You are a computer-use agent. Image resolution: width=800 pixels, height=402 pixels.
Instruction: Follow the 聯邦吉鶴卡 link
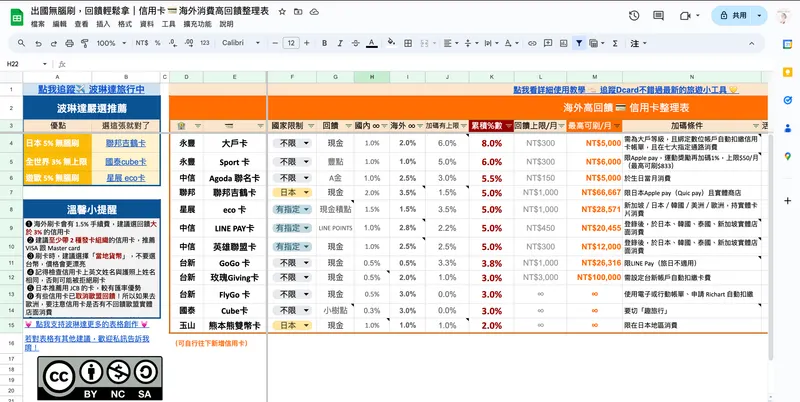pos(126,143)
